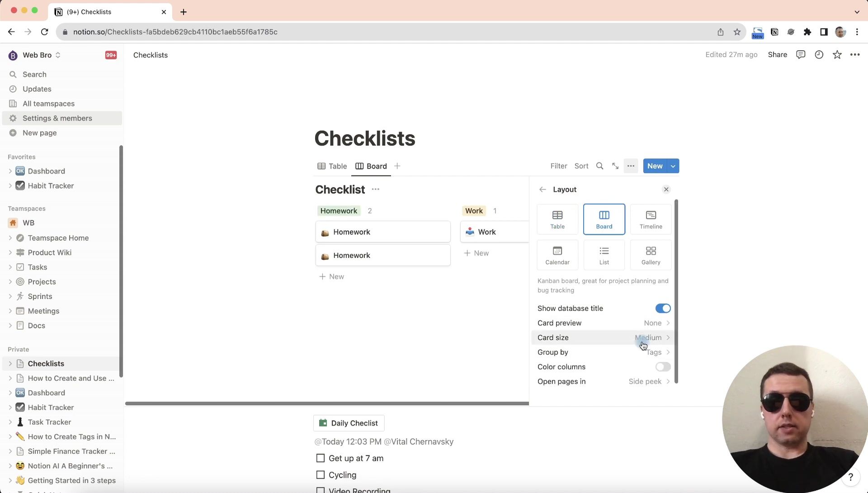Select the Board view tab
The width and height of the screenshot is (868, 493).
pyautogui.click(x=371, y=166)
